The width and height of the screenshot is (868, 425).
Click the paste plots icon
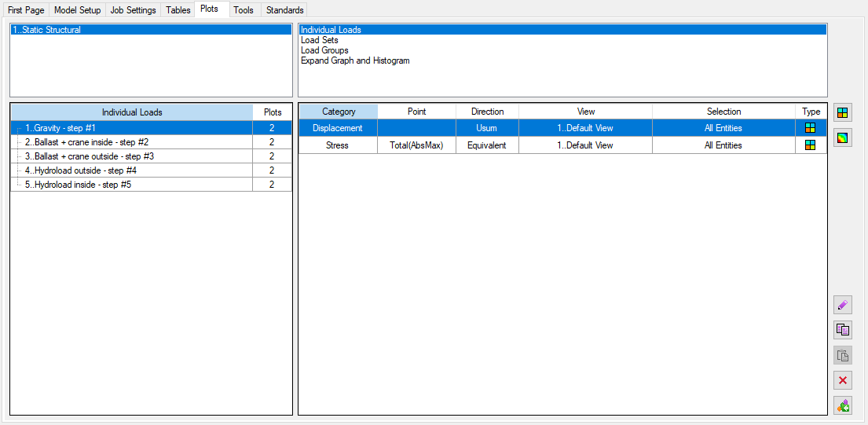pyautogui.click(x=842, y=355)
